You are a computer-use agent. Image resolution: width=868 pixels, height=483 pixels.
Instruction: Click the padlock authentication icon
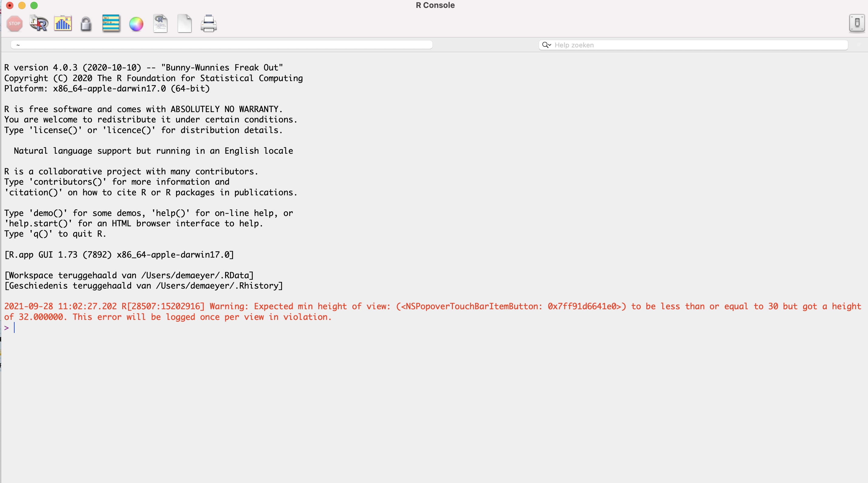point(86,24)
